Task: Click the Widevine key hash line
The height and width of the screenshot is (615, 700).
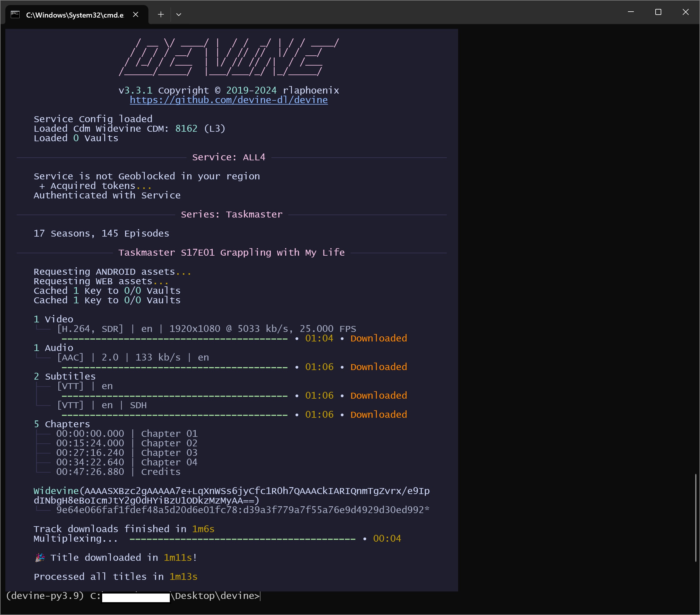Action: [242, 510]
